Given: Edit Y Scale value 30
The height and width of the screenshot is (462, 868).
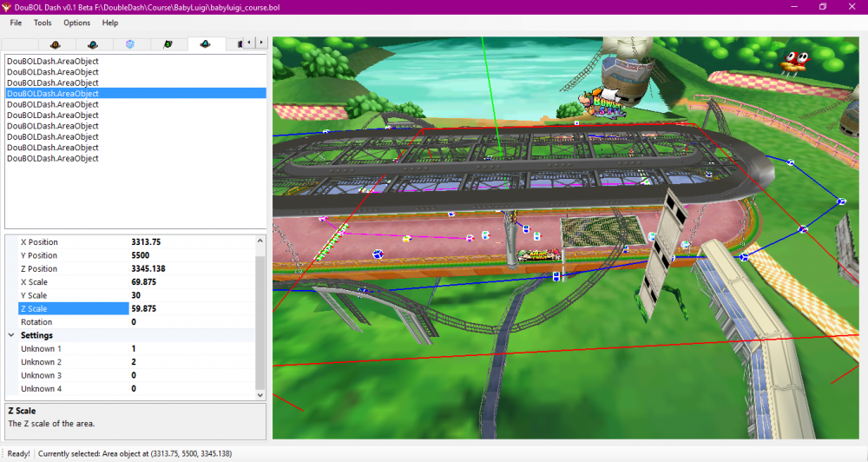Looking at the screenshot, I should click(192, 295).
